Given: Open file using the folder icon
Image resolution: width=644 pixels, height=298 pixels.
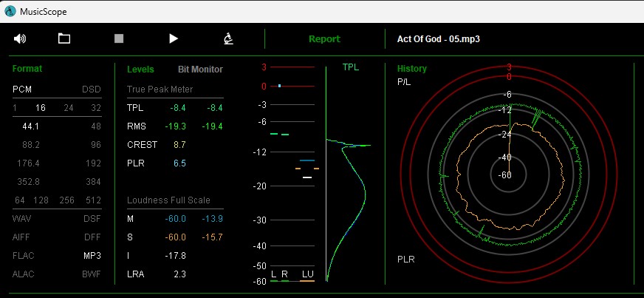Looking at the screenshot, I should click(64, 38).
